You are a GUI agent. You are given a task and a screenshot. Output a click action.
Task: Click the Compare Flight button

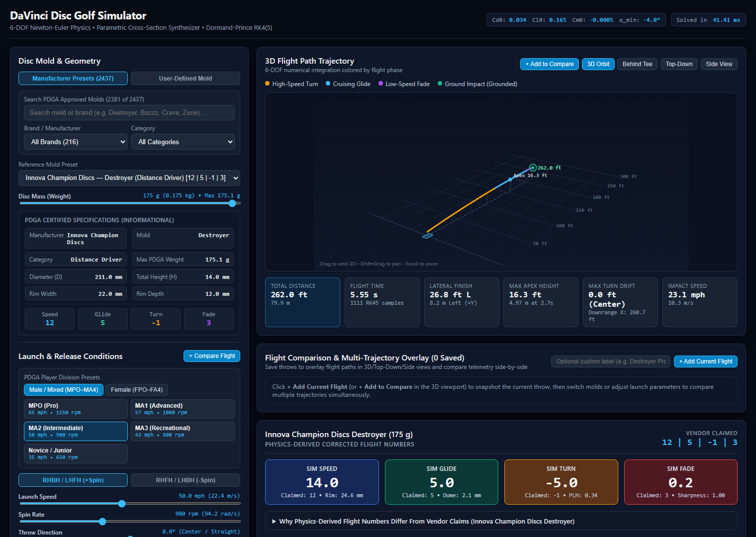point(212,356)
